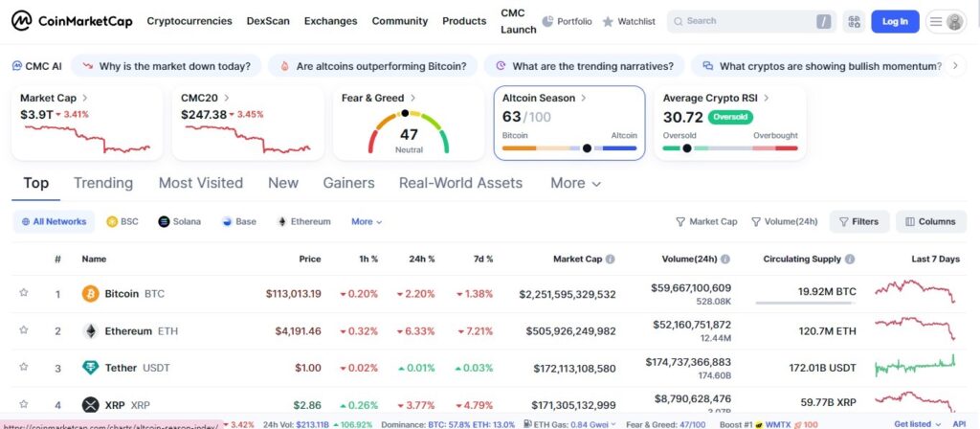Click the QR code scan icon
The height and width of the screenshot is (429, 980).
(854, 21)
